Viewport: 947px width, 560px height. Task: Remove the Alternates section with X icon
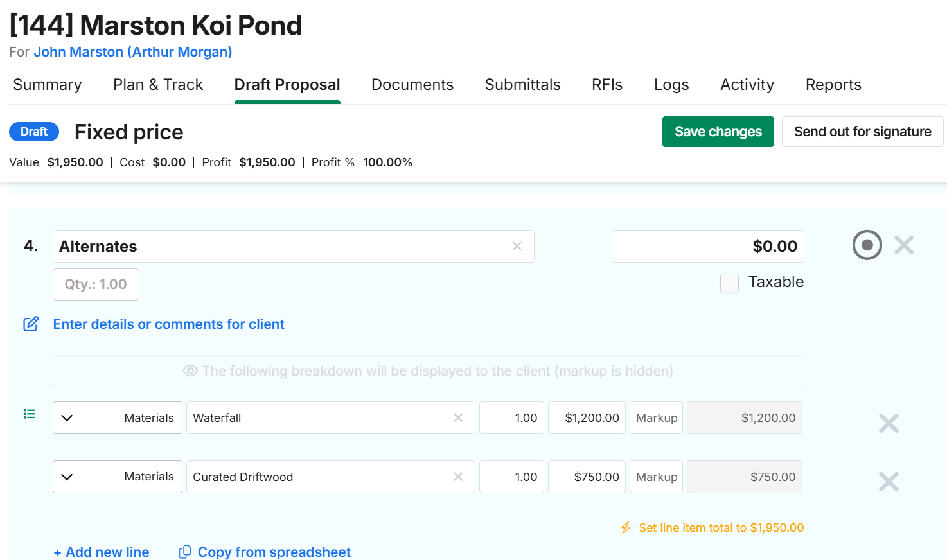click(903, 245)
